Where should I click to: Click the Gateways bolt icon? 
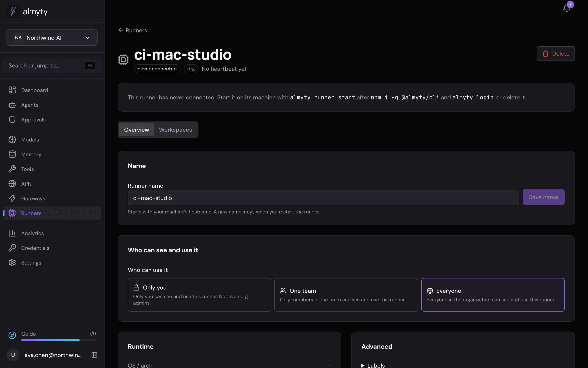12,198
